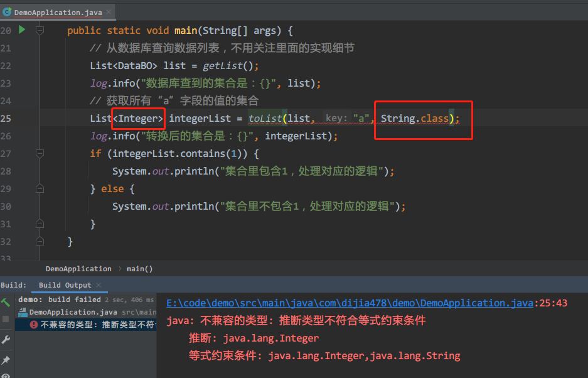
Task: Click the DataBO type on line 22
Action: coord(135,66)
